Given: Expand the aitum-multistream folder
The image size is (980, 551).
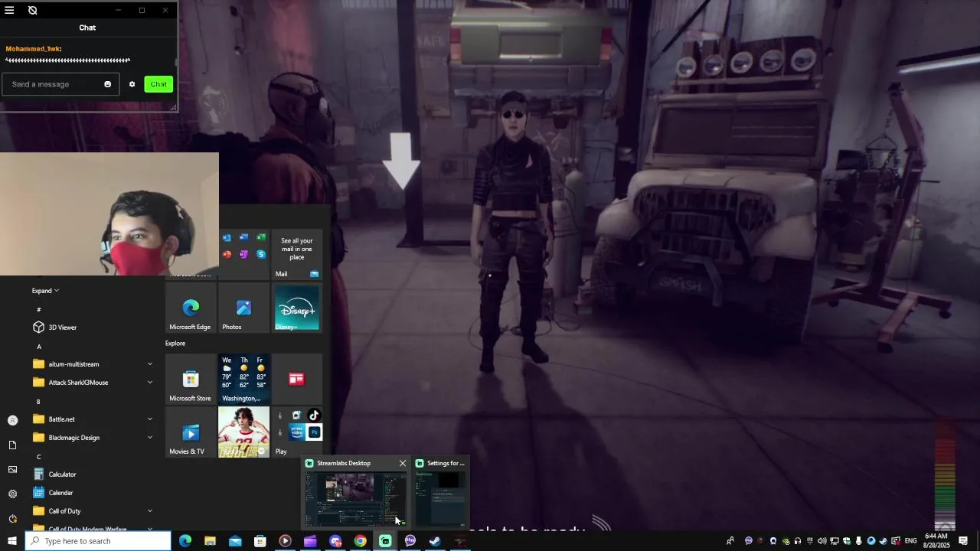Looking at the screenshot, I should (92, 364).
